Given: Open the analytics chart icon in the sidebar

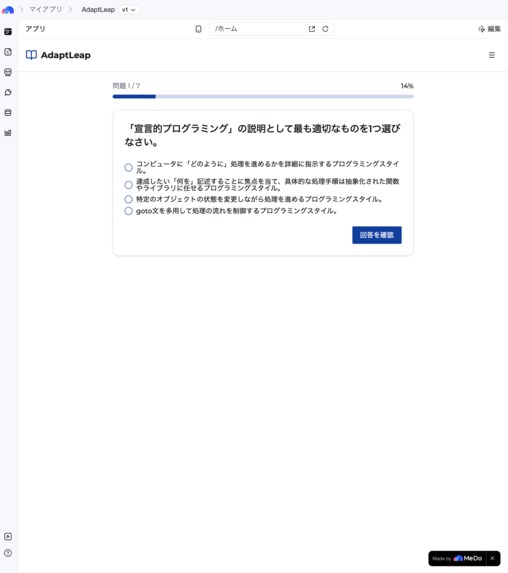Looking at the screenshot, I should point(8,133).
